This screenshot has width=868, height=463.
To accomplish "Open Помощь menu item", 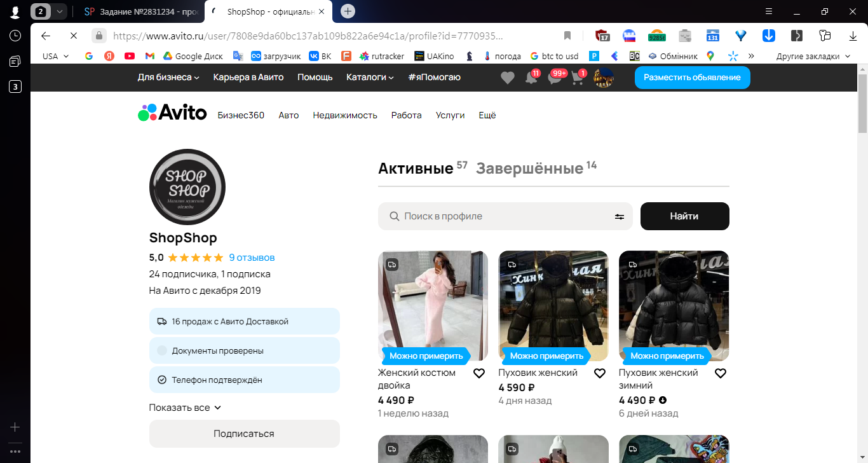I will click(x=315, y=77).
